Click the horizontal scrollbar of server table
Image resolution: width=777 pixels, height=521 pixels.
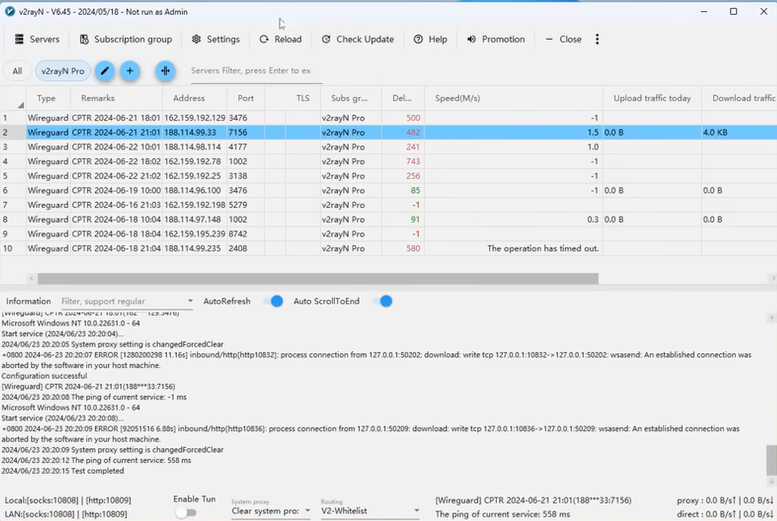pyautogui.click(x=318, y=279)
